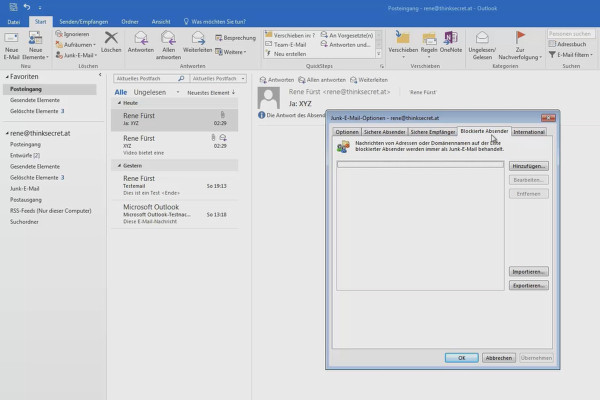Click the Hinzufügen... button
Screen dimensions: 600x400
click(x=528, y=166)
